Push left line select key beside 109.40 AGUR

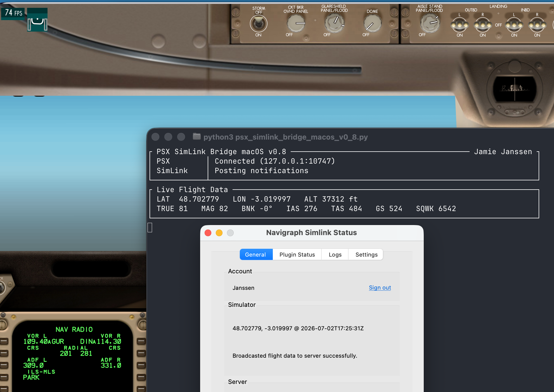click(x=4, y=341)
